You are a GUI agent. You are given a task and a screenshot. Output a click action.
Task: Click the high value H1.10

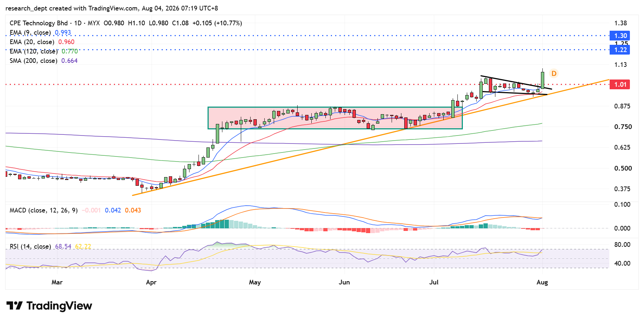click(x=136, y=23)
